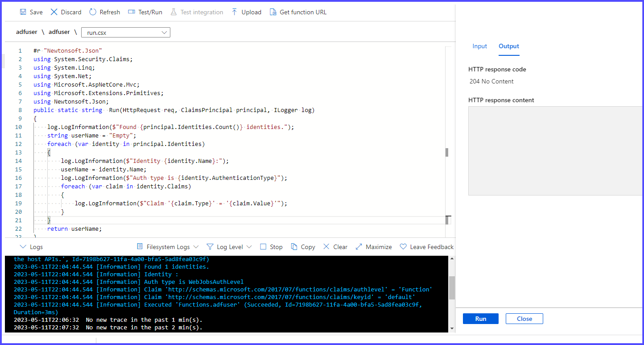Click 'HTTP response code' heading
The image size is (644, 345).
pos(497,69)
